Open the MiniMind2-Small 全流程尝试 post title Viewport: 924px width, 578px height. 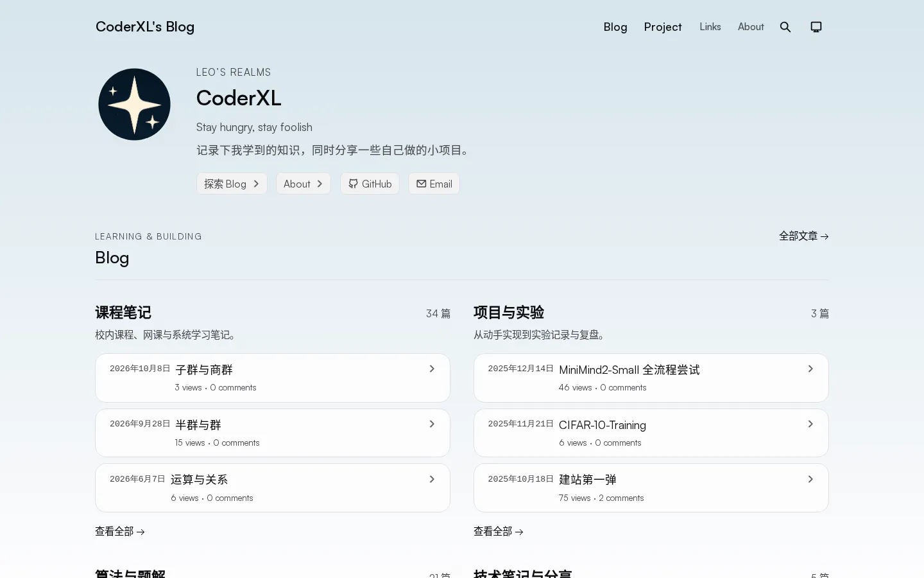click(x=629, y=370)
